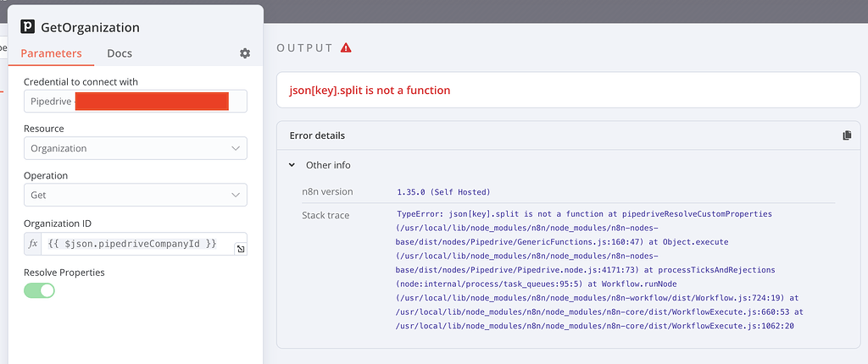Image resolution: width=868 pixels, height=364 pixels.
Task: Switch to the Parameters tab
Action: [x=51, y=53]
